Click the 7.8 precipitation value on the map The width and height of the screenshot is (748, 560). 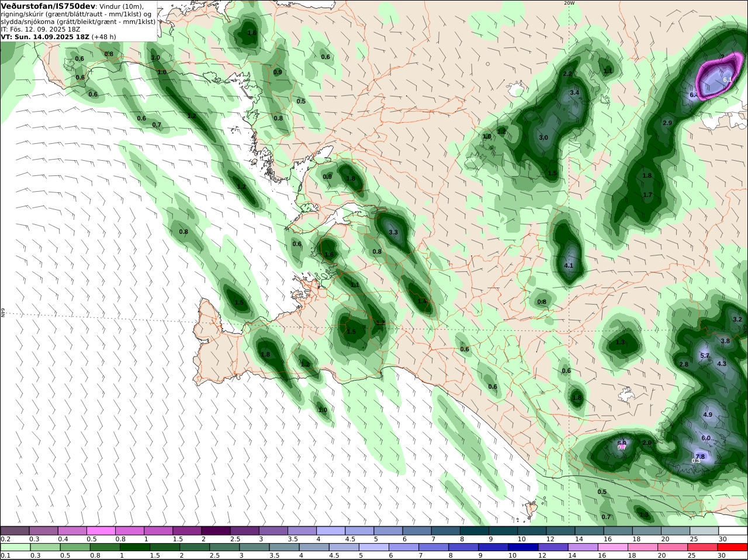(701, 457)
